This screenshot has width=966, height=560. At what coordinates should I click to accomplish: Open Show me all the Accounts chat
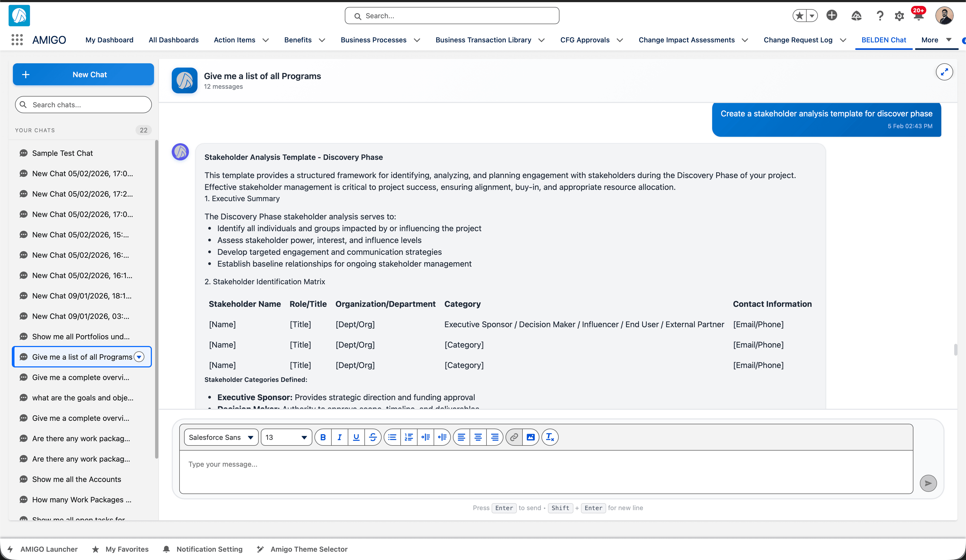[82, 479]
